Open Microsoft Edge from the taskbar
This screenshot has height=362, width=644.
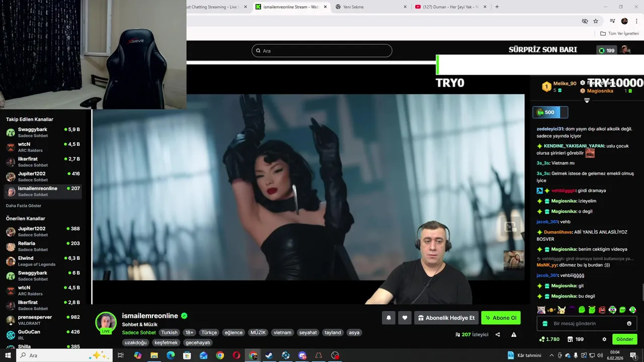click(x=171, y=355)
